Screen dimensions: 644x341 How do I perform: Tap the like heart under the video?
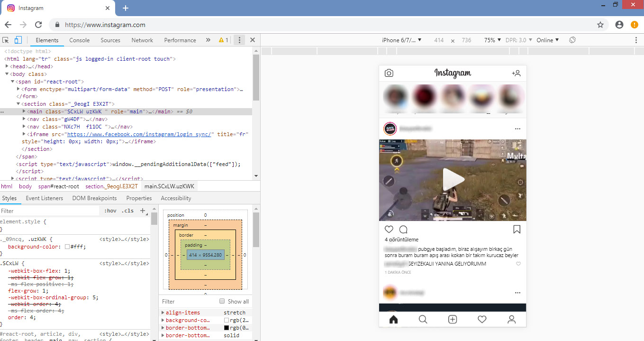[389, 230]
